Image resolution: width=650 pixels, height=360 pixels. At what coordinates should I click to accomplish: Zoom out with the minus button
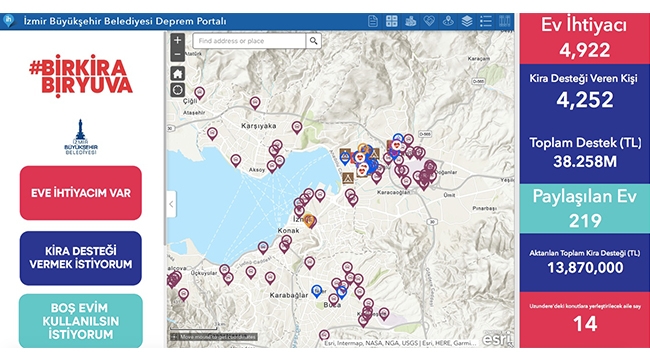pyautogui.click(x=178, y=55)
